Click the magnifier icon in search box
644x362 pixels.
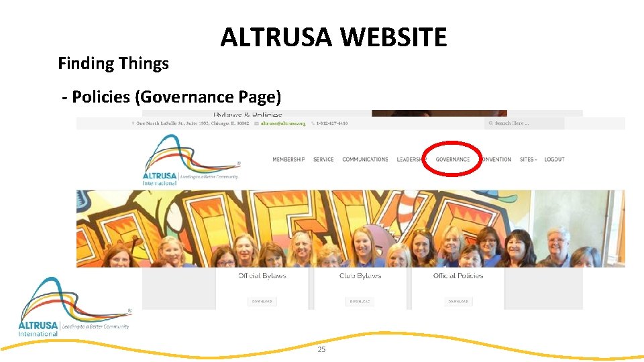pyautogui.click(x=490, y=123)
